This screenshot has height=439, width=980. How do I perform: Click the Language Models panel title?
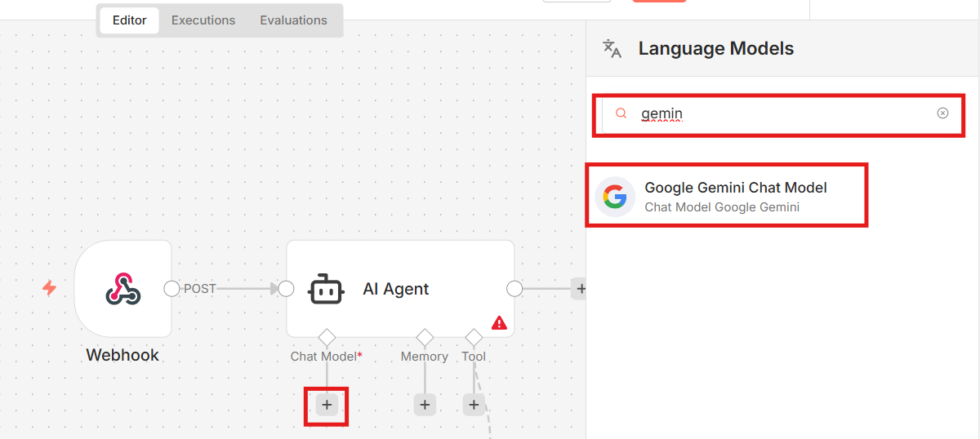pos(716,48)
